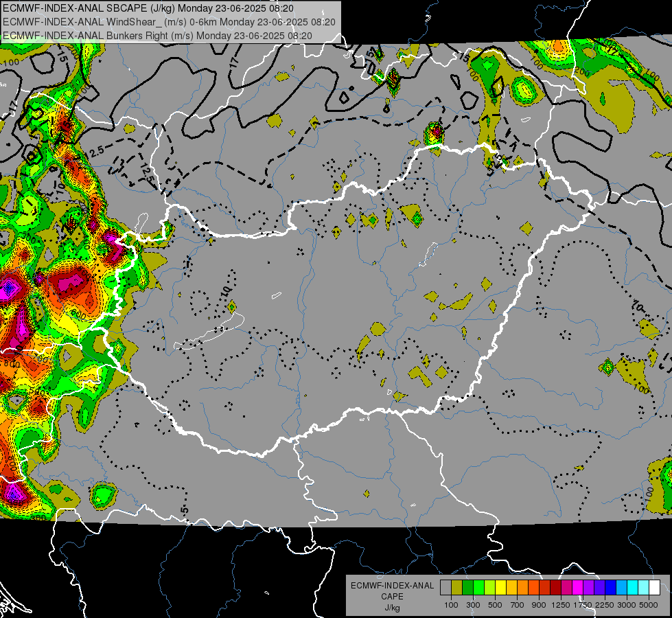This screenshot has height=618, width=672.
Task: Select the gold legend swatch
Action: point(511,588)
